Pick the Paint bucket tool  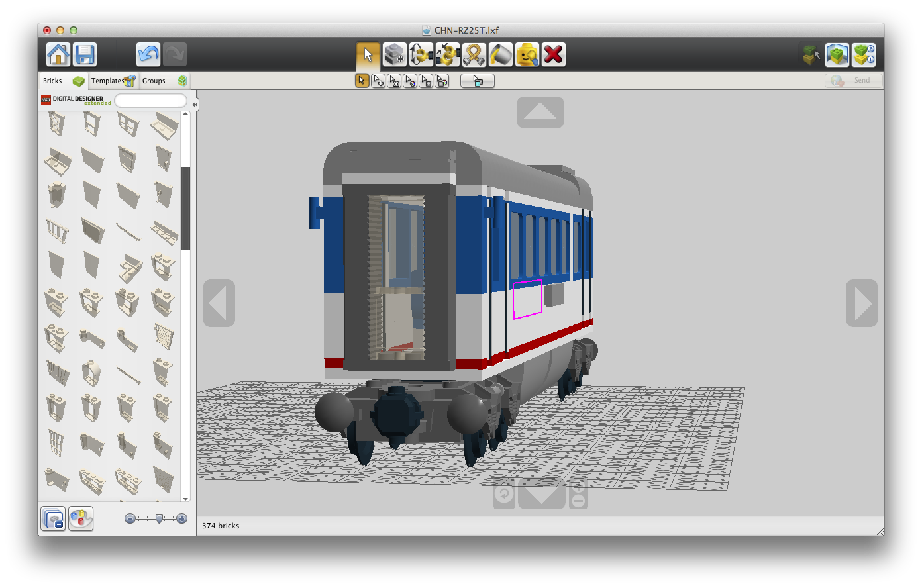tap(500, 55)
